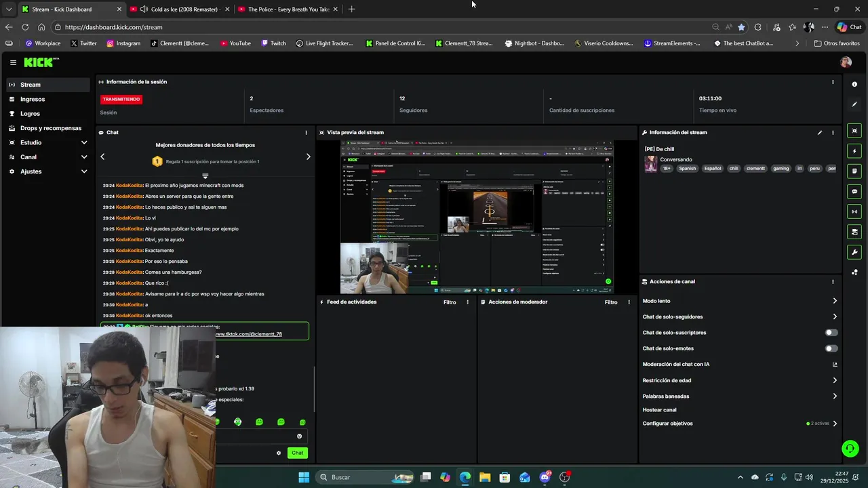Open File Explorer from the taskbar
Image resolution: width=868 pixels, height=488 pixels.
pos(485,477)
